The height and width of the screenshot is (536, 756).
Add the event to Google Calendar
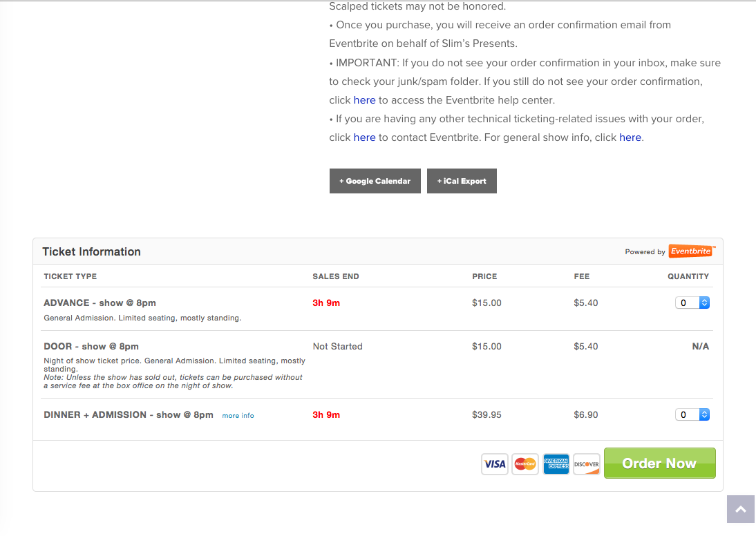point(375,181)
